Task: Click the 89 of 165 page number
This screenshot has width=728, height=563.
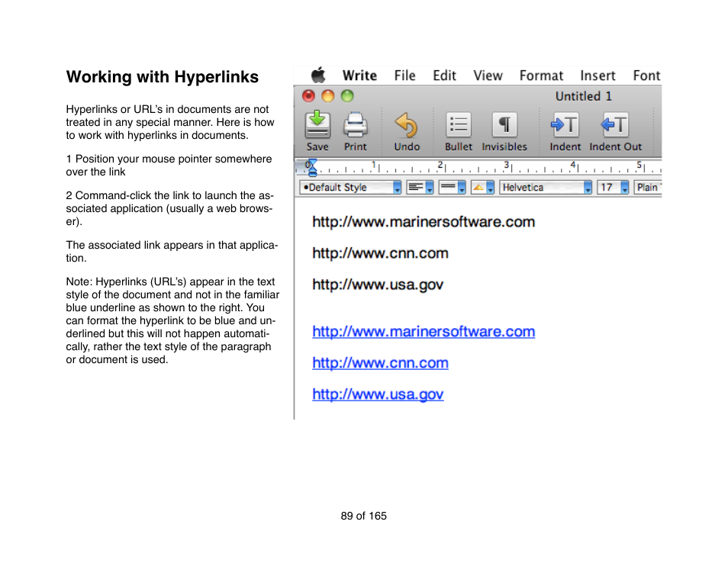Action: point(363,516)
